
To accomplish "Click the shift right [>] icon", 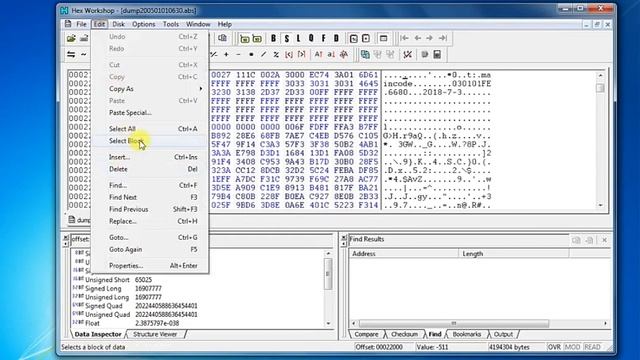I will click(302, 54).
